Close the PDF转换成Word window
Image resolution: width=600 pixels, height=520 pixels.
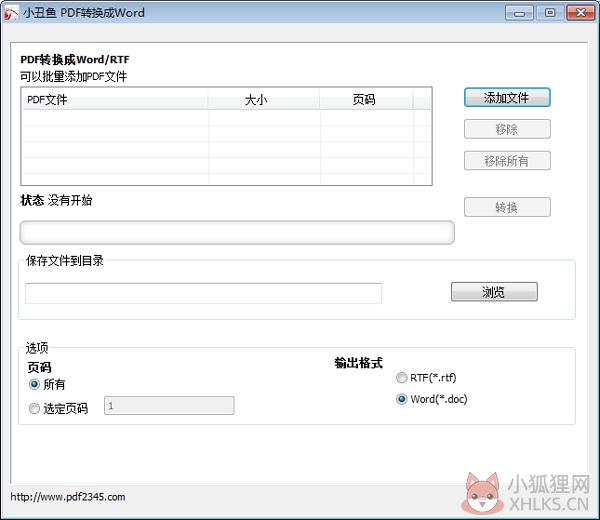pos(580,13)
